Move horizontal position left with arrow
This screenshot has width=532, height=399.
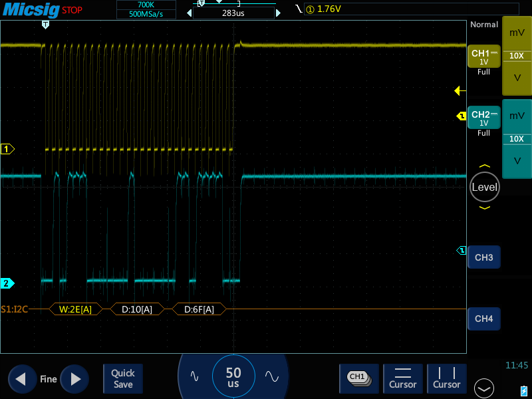190,13
